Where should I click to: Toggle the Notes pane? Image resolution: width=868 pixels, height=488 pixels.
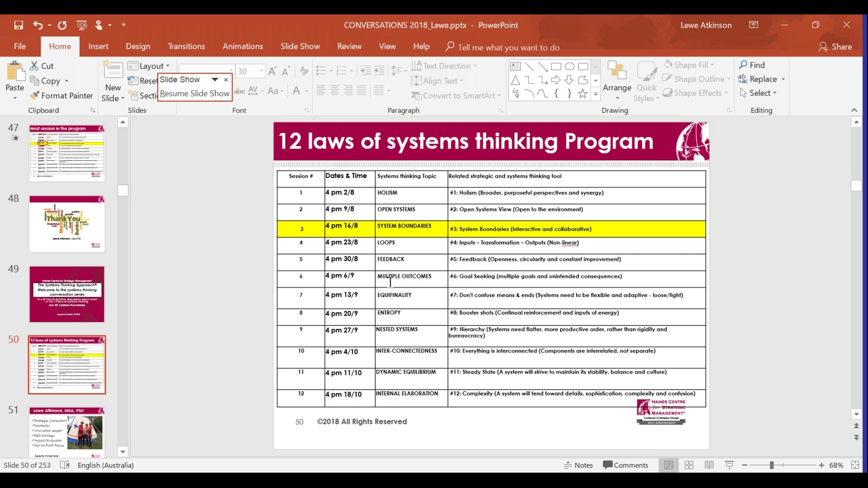[x=578, y=465]
